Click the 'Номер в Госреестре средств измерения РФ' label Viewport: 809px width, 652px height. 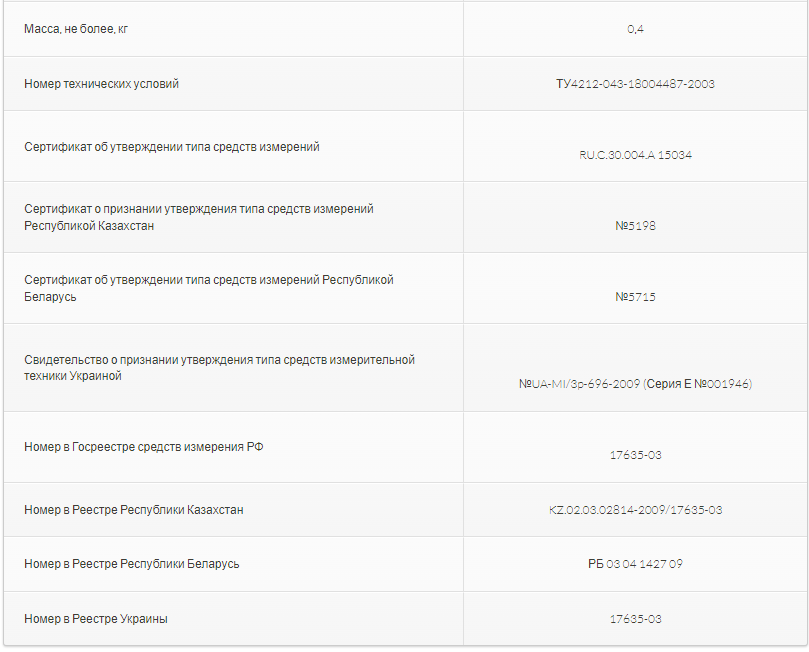click(144, 447)
